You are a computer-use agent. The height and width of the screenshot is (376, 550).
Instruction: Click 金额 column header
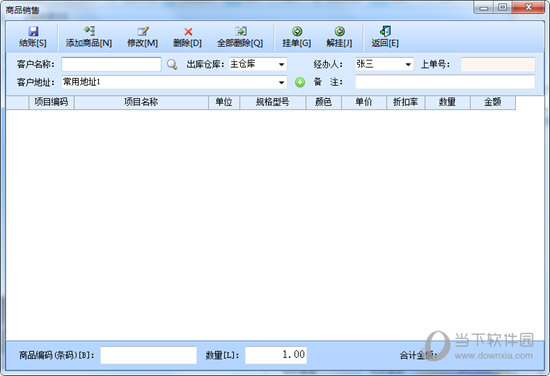tap(493, 102)
